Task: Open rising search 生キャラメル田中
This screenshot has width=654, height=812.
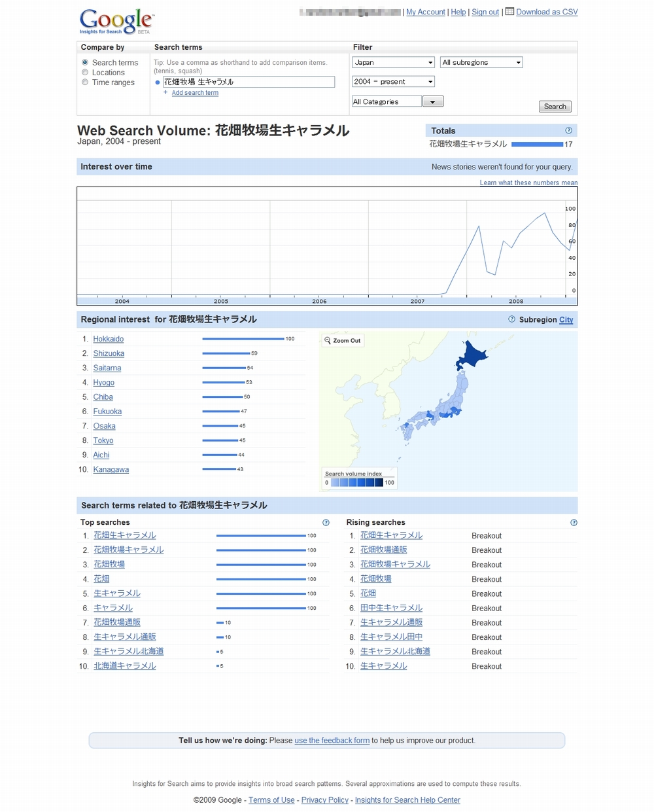Action: (x=392, y=637)
